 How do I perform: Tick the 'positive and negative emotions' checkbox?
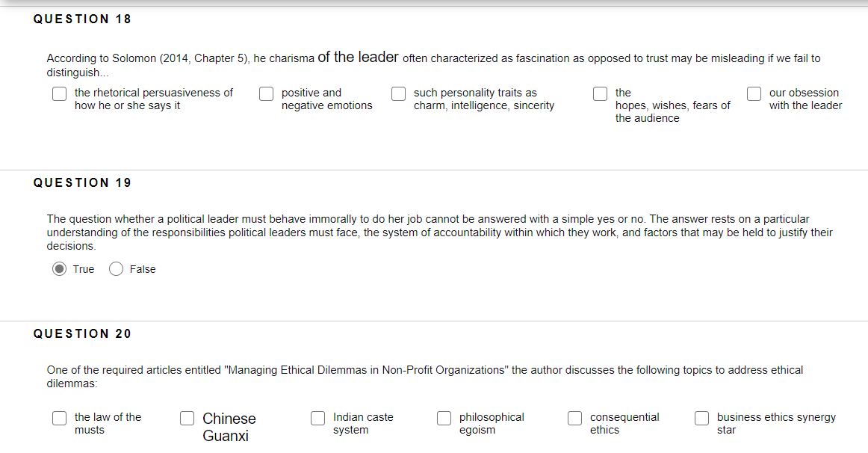[x=267, y=93]
